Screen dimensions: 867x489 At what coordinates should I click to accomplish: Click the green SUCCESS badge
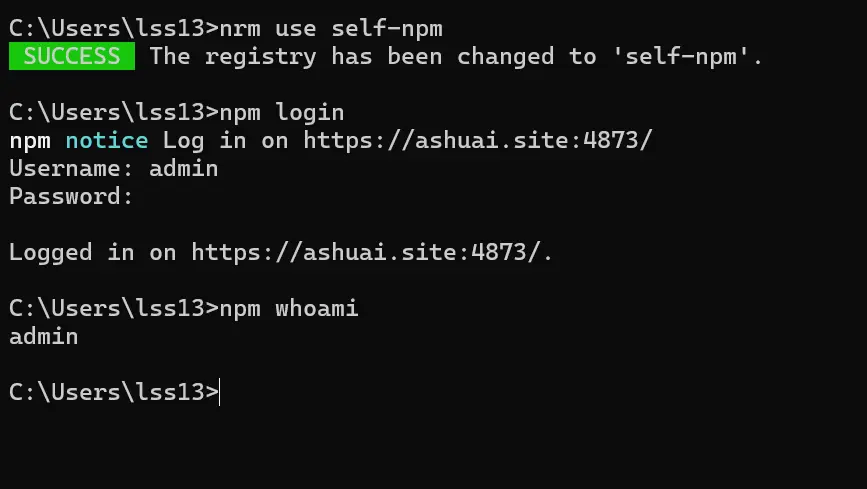(71, 56)
